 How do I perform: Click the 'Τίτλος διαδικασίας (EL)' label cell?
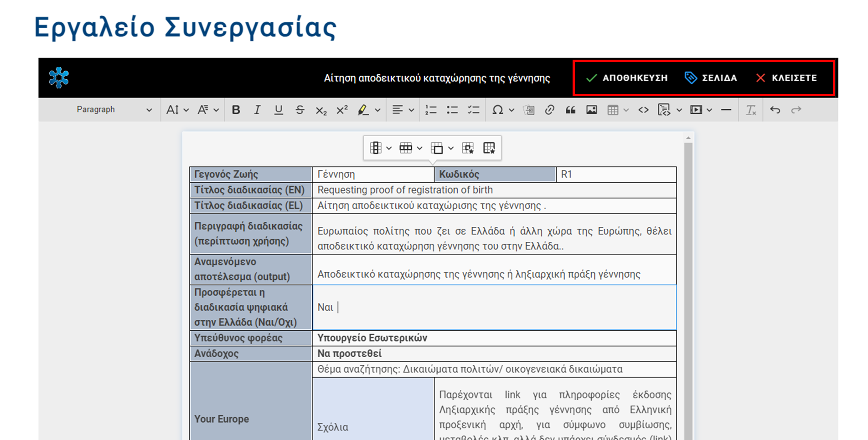(x=251, y=205)
